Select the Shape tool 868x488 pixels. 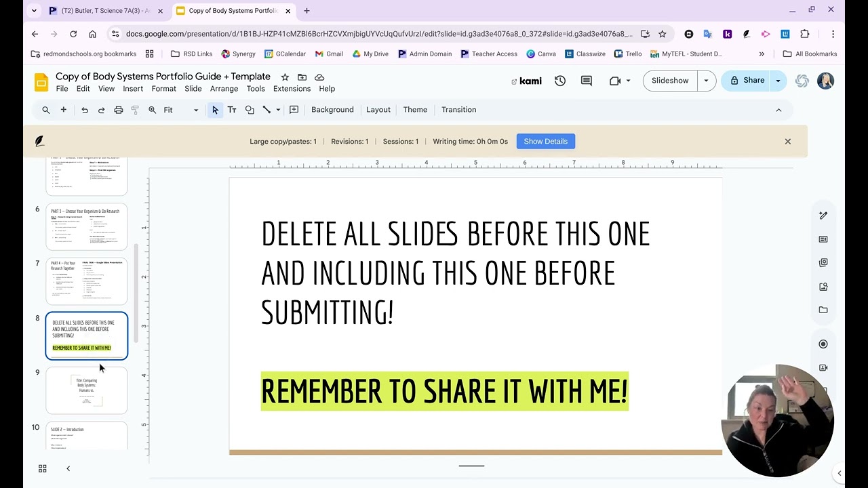point(250,110)
